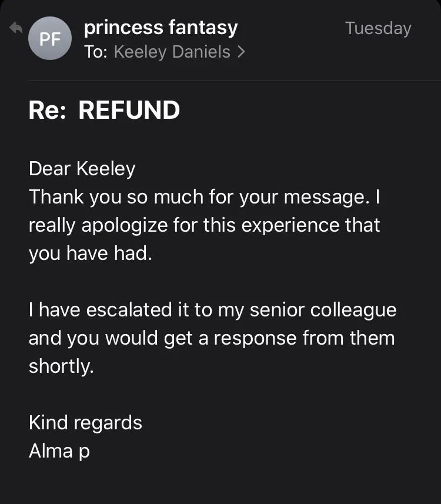441x504 pixels.
Task: Open the PF sender avatar
Action: [50, 38]
